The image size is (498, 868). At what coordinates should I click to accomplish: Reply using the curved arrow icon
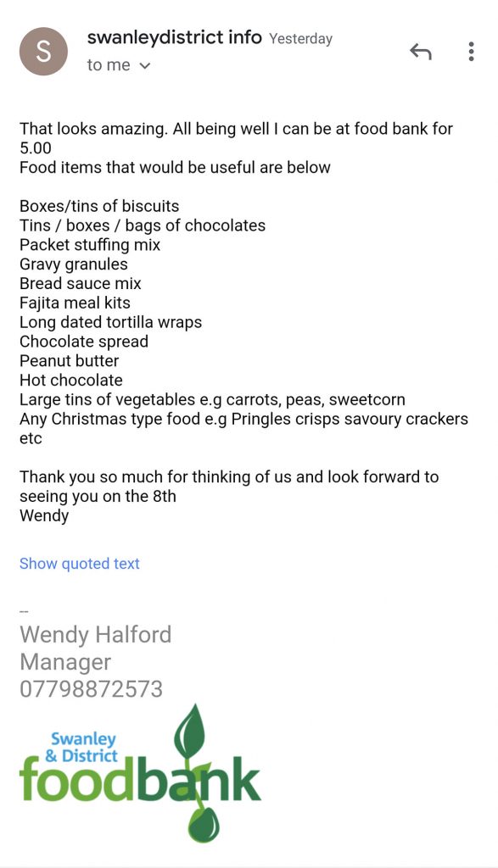coord(421,52)
